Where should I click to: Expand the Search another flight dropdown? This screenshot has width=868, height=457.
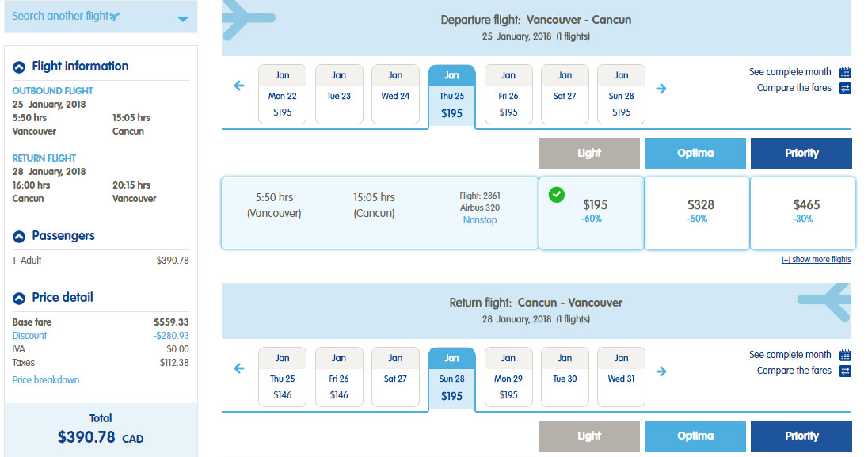pyautogui.click(x=183, y=18)
